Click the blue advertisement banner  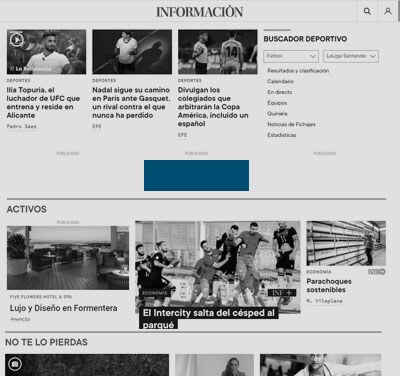196,175
